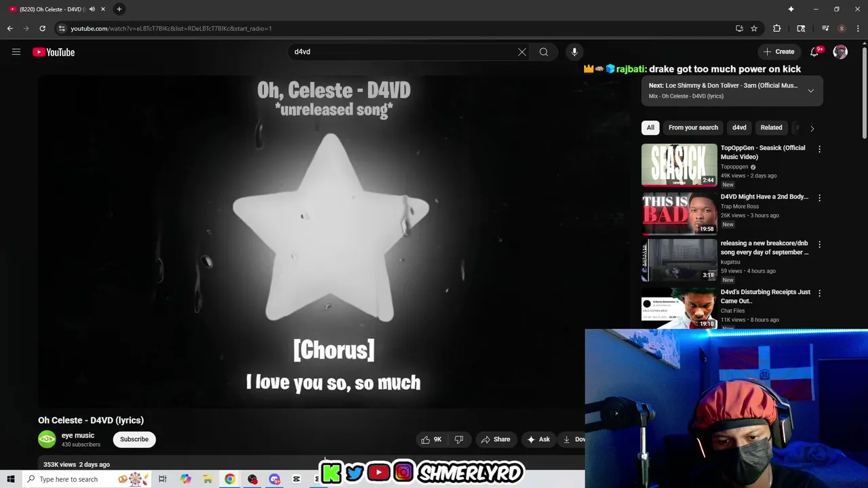The image size is (868, 488).
Task: Open options for Disturbing Receipts video
Action: pos(819,293)
